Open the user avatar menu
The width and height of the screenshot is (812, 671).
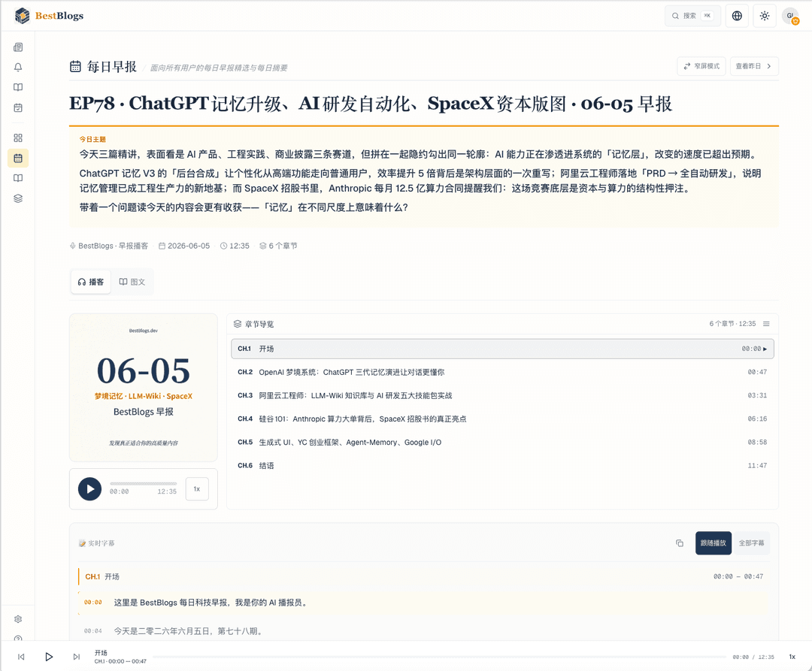[x=791, y=16]
